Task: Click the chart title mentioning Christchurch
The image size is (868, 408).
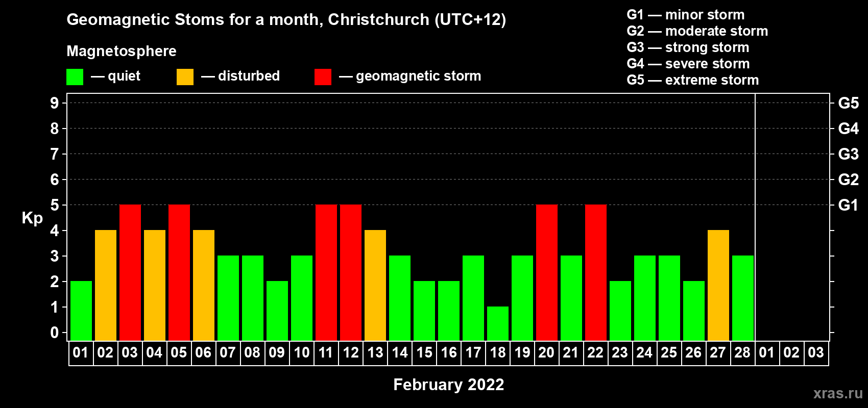Action: pyautogui.click(x=286, y=20)
